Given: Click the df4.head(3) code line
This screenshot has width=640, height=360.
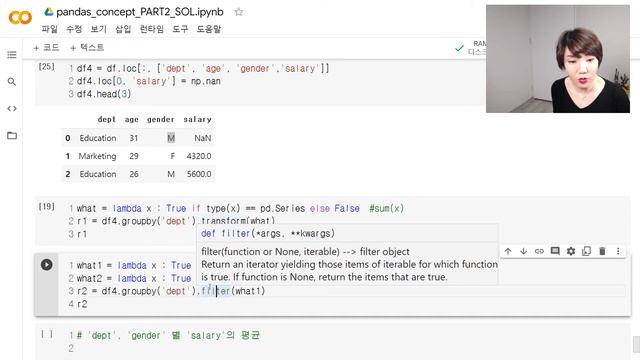Looking at the screenshot, I should [x=104, y=94].
